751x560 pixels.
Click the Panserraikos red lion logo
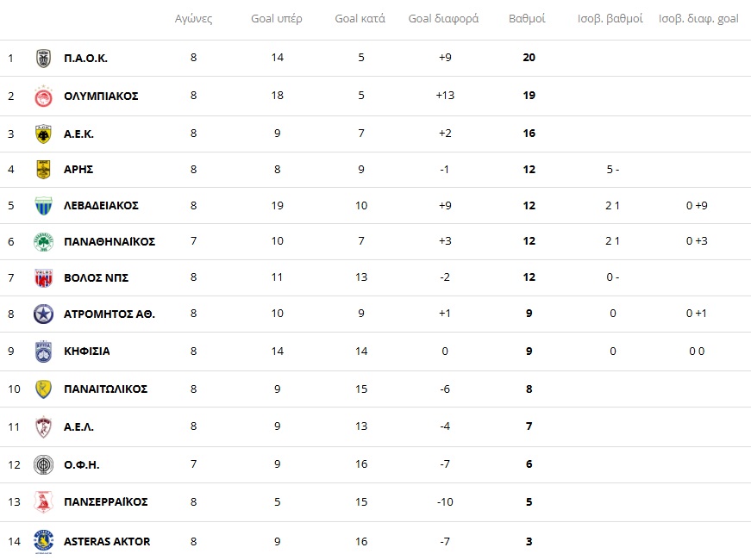pos(43,501)
